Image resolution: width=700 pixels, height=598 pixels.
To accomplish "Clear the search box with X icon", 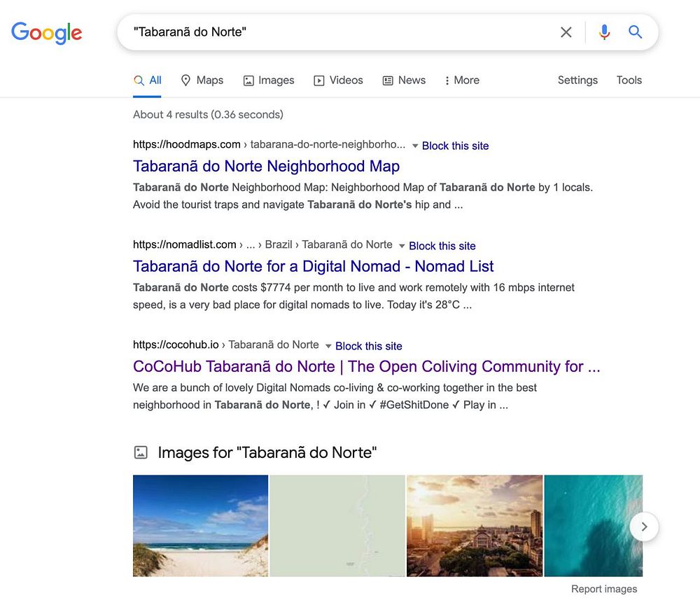I will [566, 32].
